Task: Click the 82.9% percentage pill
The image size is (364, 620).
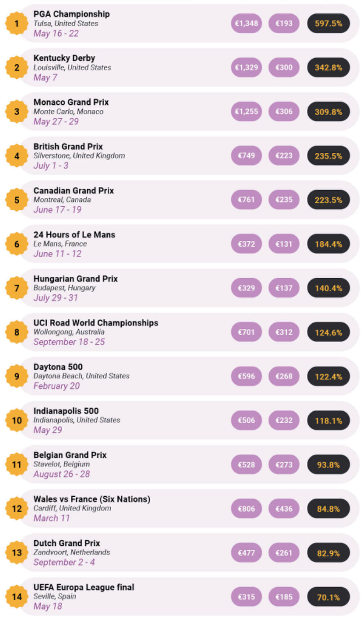Action: (x=328, y=553)
